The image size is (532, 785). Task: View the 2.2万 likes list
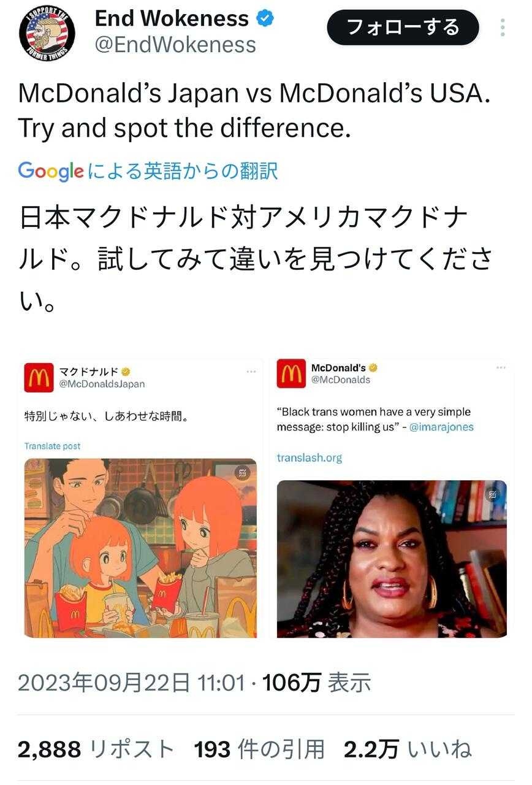tap(408, 749)
